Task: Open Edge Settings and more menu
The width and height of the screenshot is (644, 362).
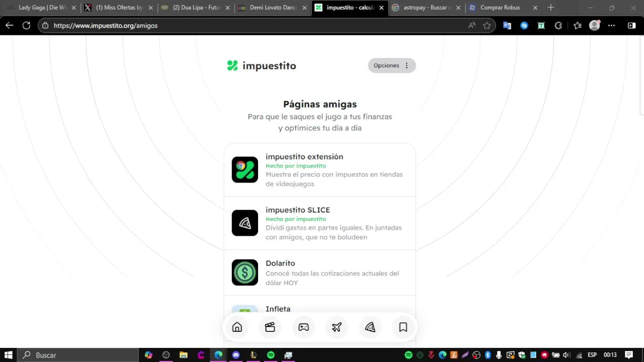Action: (611, 25)
